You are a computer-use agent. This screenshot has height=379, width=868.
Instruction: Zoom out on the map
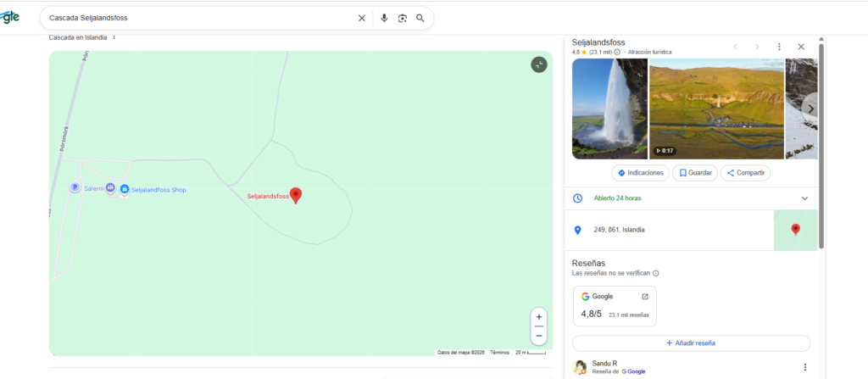tap(539, 335)
